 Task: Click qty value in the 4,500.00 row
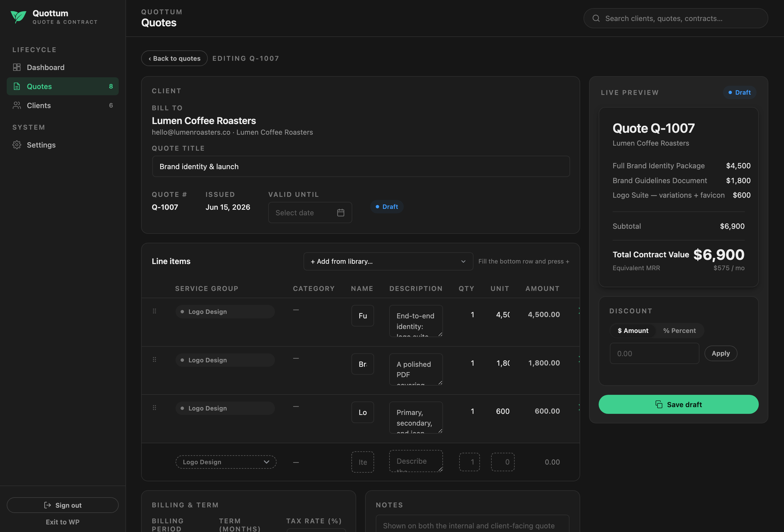point(472,315)
